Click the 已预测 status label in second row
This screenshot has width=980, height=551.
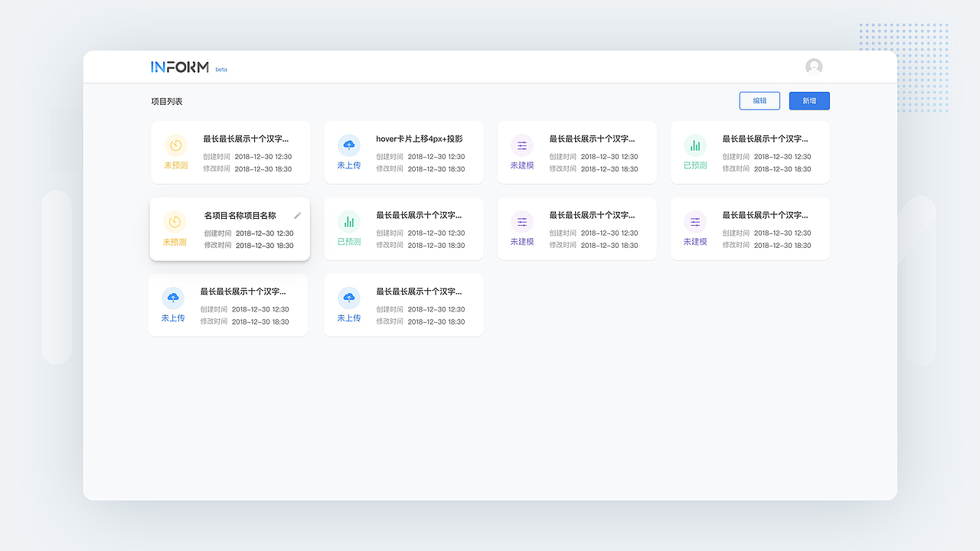348,240
